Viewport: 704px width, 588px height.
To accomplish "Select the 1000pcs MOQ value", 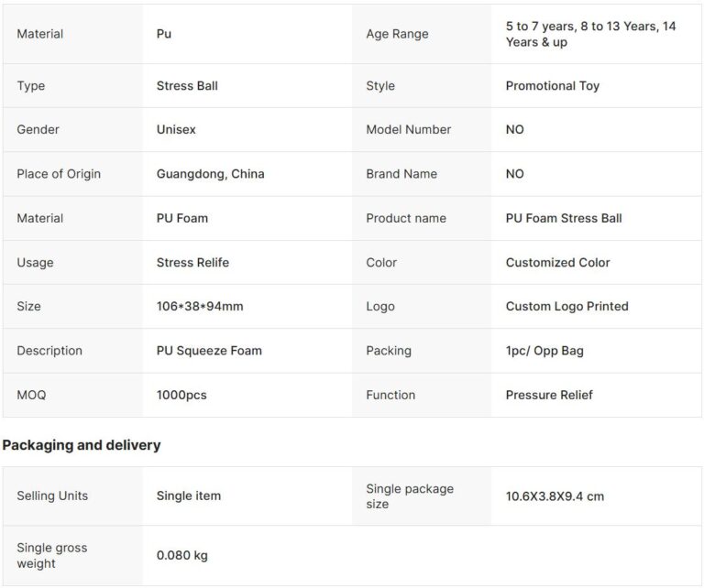I will [181, 395].
